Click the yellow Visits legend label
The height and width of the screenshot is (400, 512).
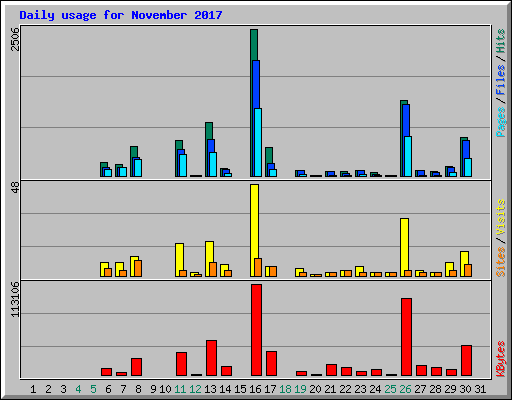pyautogui.click(x=501, y=218)
